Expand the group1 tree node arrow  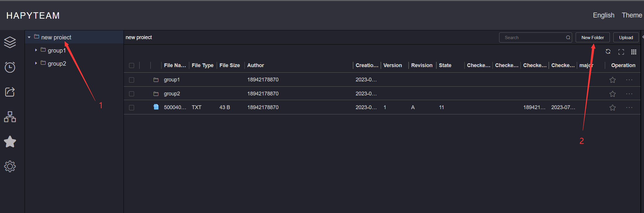pos(36,50)
